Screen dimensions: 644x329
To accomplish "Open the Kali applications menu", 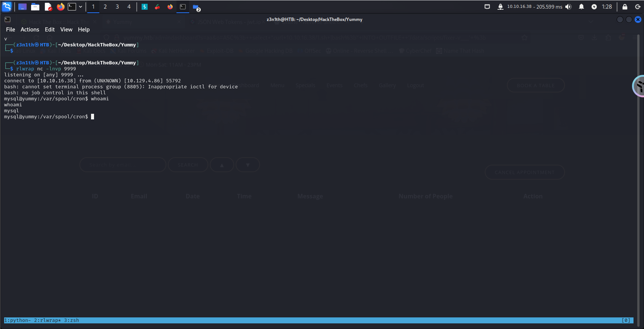I will click(x=7, y=7).
